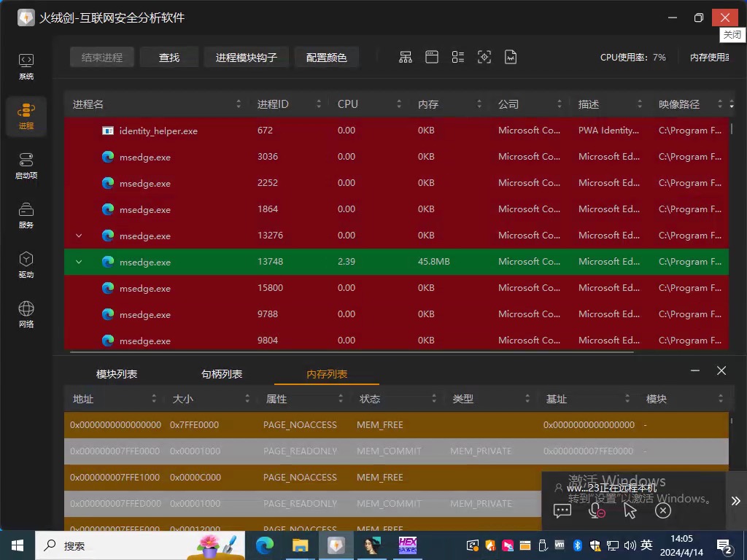Open the 启动项 (Startup items) sidebar section
The image size is (747, 560).
tap(26, 166)
